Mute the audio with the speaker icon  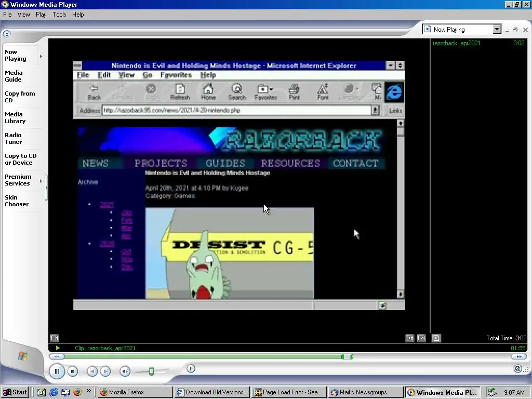pyautogui.click(x=125, y=371)
